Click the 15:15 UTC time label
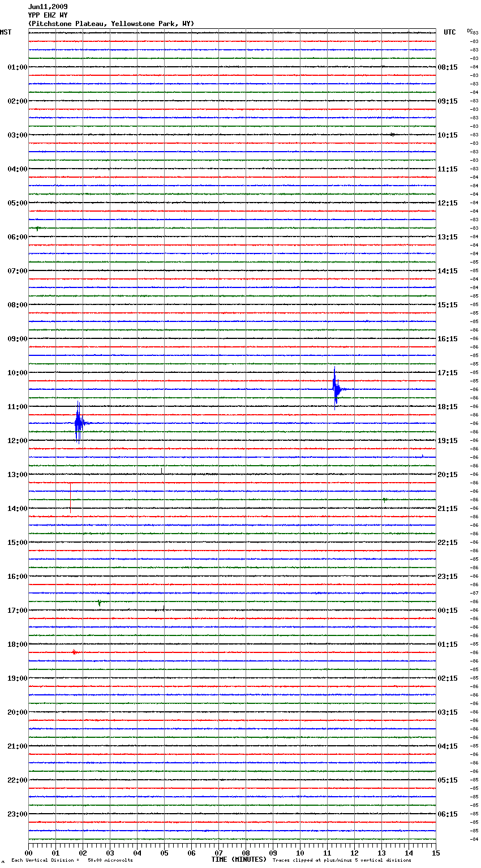 point(448,305)
